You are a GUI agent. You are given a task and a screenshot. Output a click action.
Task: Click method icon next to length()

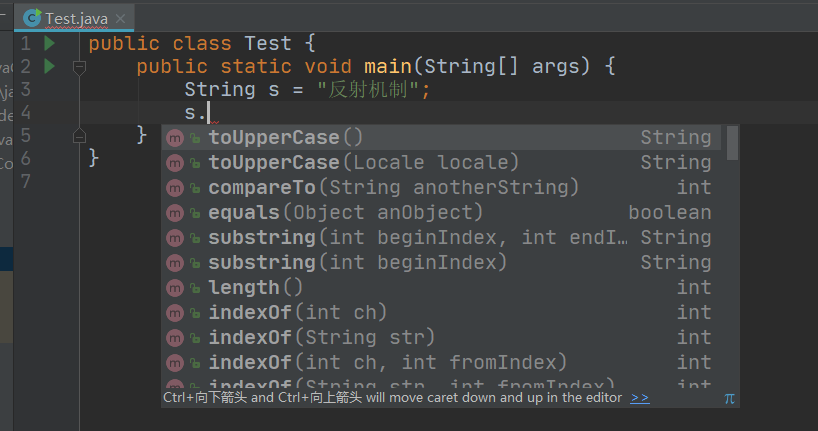pyautogui.click(x=175, y=288)
